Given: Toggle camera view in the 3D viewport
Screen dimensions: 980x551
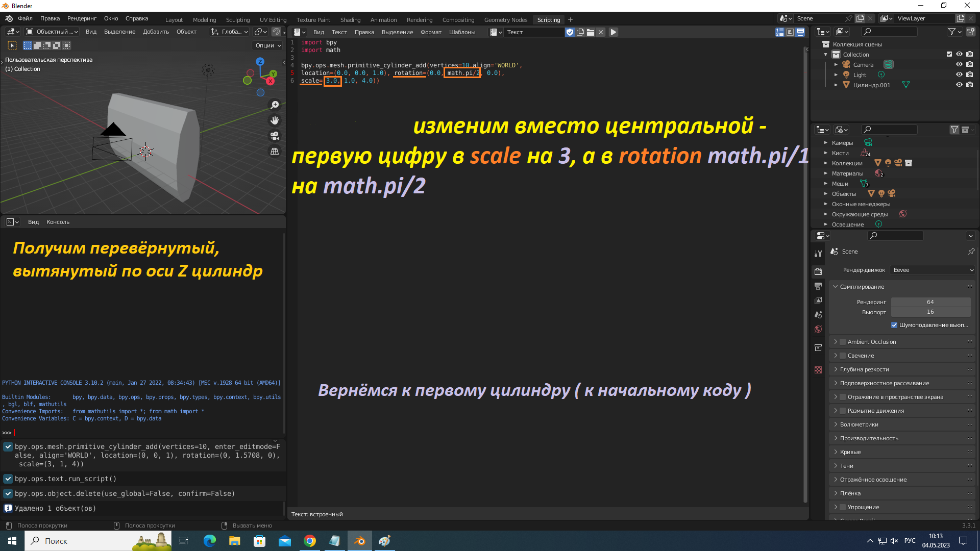Looking at the screenshot, I should tap(275, 136).
